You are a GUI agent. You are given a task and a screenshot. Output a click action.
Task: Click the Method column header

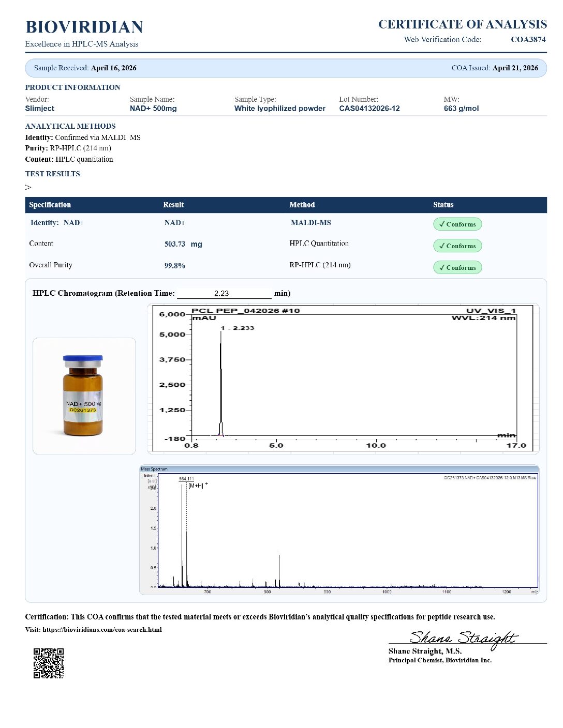click(x=302, y=205)
